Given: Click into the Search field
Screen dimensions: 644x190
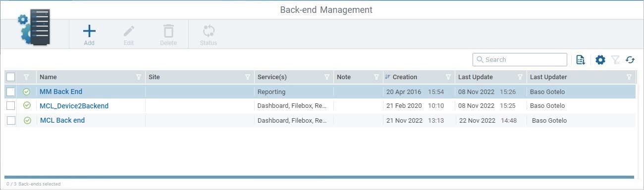Looking at the screenshot, I should pyautogui.click(x=520, y=60).
